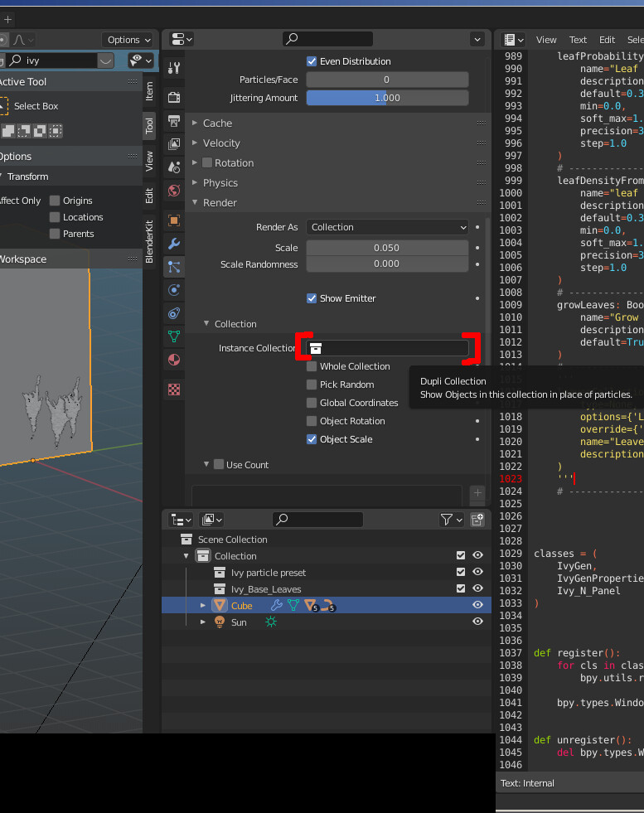Open the Options dropdown in the viewport header

click(128, 40)
